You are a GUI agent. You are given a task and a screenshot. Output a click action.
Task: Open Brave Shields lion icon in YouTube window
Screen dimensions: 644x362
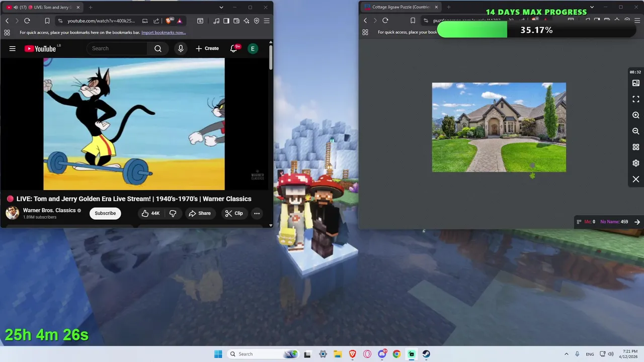170,21
